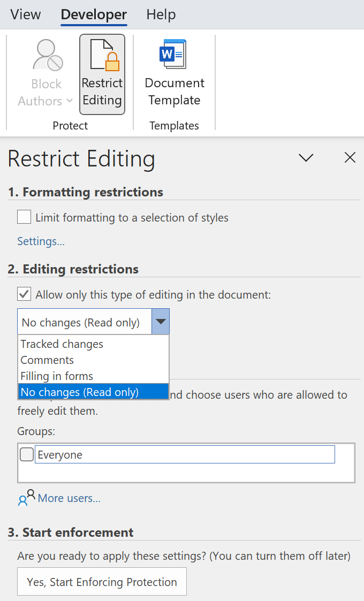Viewport: 364px width, 601px height.
Task: Tick the Everyone group checkbox
Action: [x=26, y=454]
